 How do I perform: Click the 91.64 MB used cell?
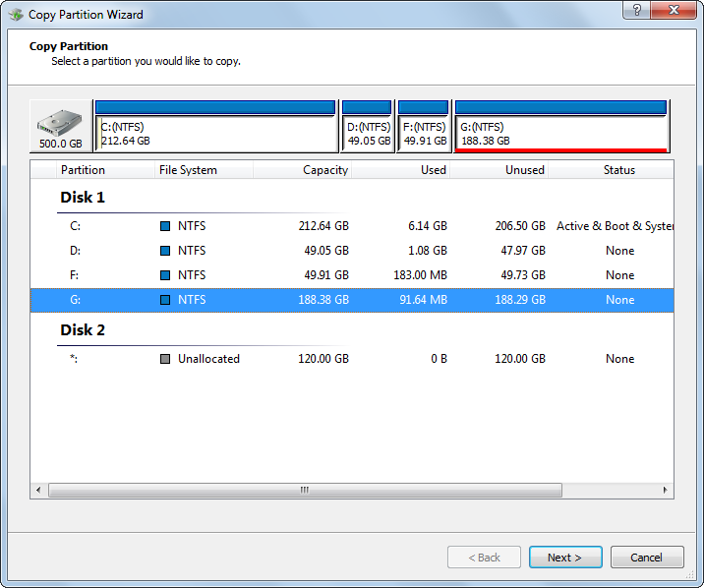424,300
